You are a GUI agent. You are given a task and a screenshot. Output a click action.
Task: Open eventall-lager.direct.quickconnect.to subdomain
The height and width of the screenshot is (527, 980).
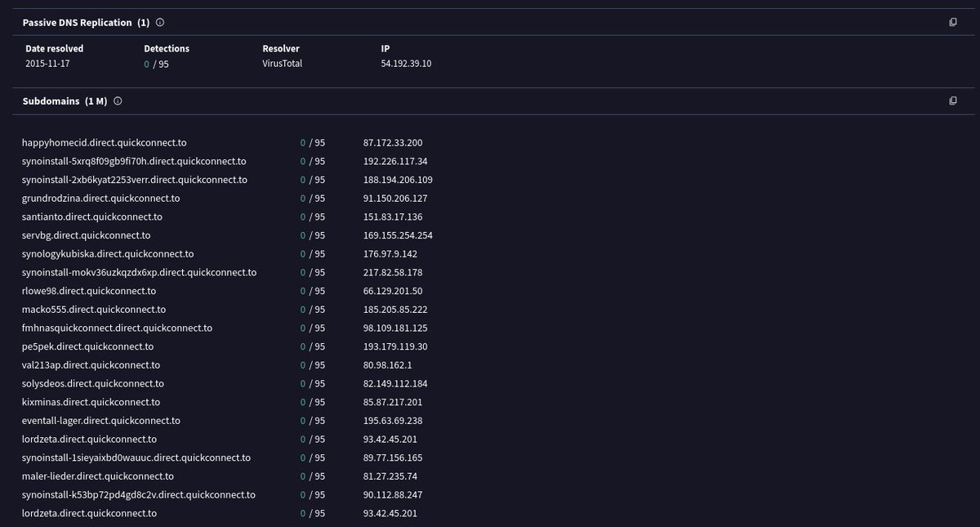pyautogui.click(x=101, y=421)
